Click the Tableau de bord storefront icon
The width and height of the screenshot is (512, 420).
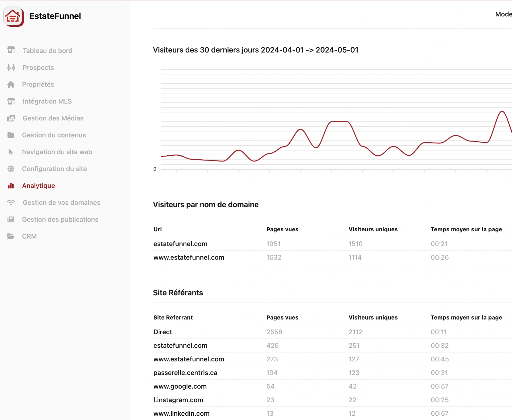(x=11, y=50)
